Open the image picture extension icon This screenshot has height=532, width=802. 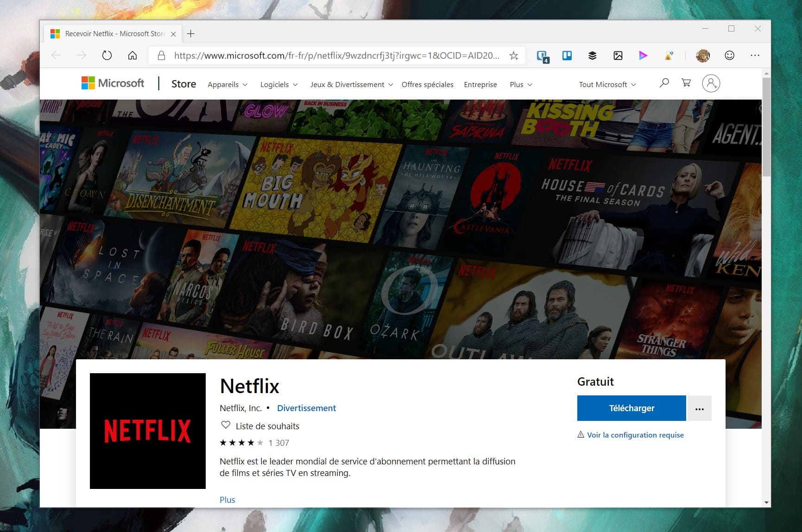tap(618, 56)
